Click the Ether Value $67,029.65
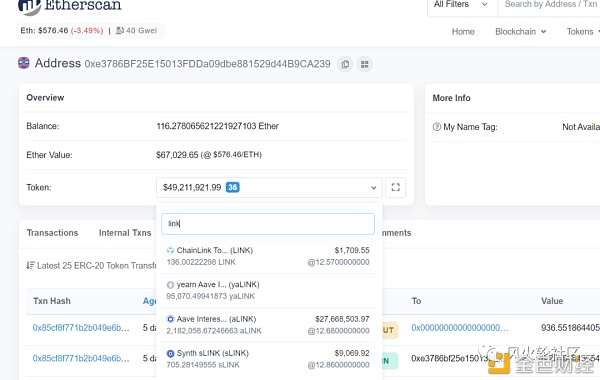Image resolution: width=600 pixels, height=380 pixels. 209,155
